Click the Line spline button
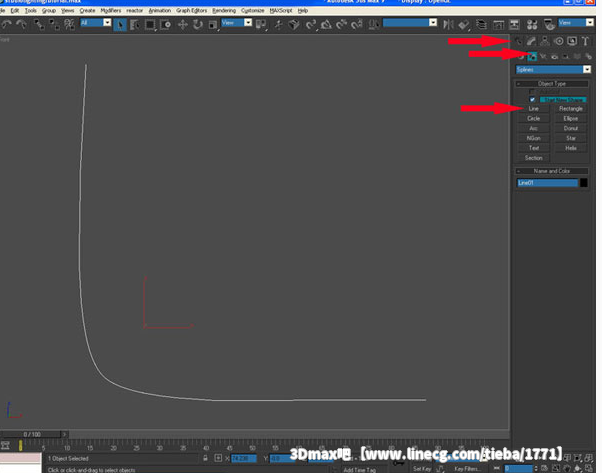The width and height of the screenshot is (602, 473). (x=534, y=109)
